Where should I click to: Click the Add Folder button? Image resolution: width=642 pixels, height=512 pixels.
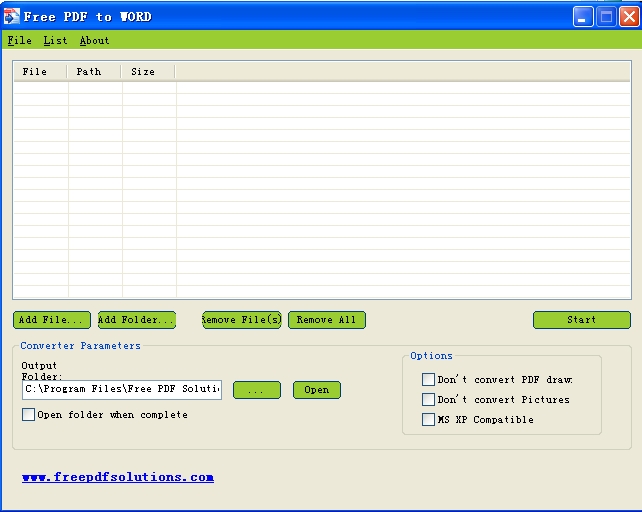(x=136, y=320)
